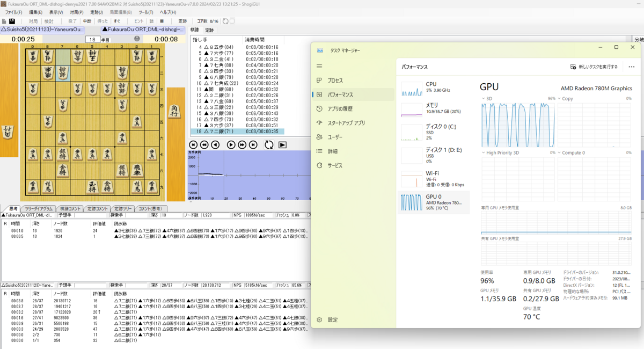The width and height of the screenshot is (644, 349).
Task: Open プロセス in Task Manager sidebar
Action: 353,81
